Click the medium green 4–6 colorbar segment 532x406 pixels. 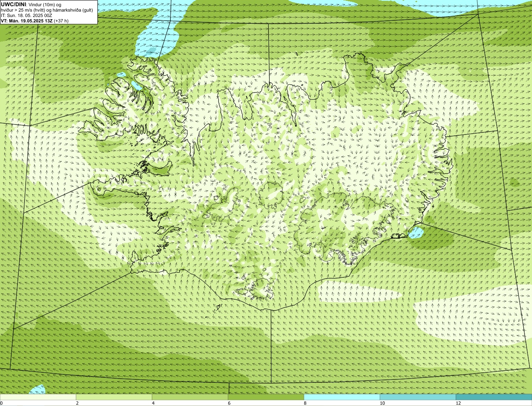pyautogui.click(x=190, y=397)
